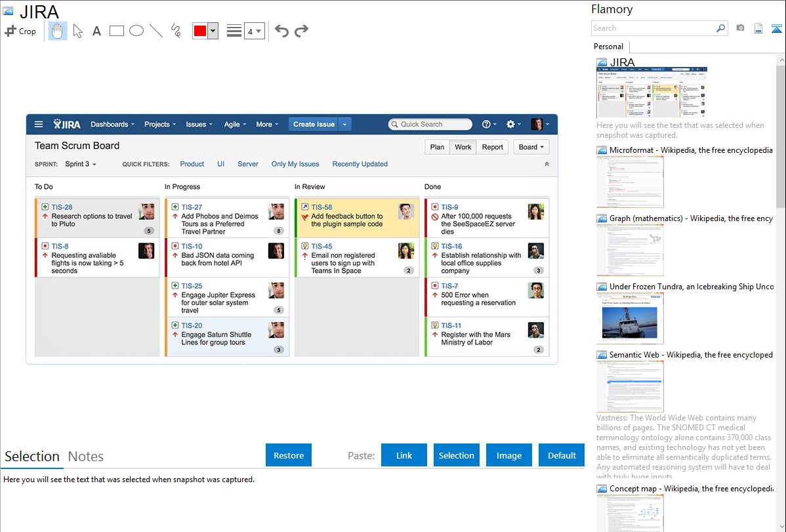Expand the Dashboards menu
The image size is (786, 532).
[113, 125]
